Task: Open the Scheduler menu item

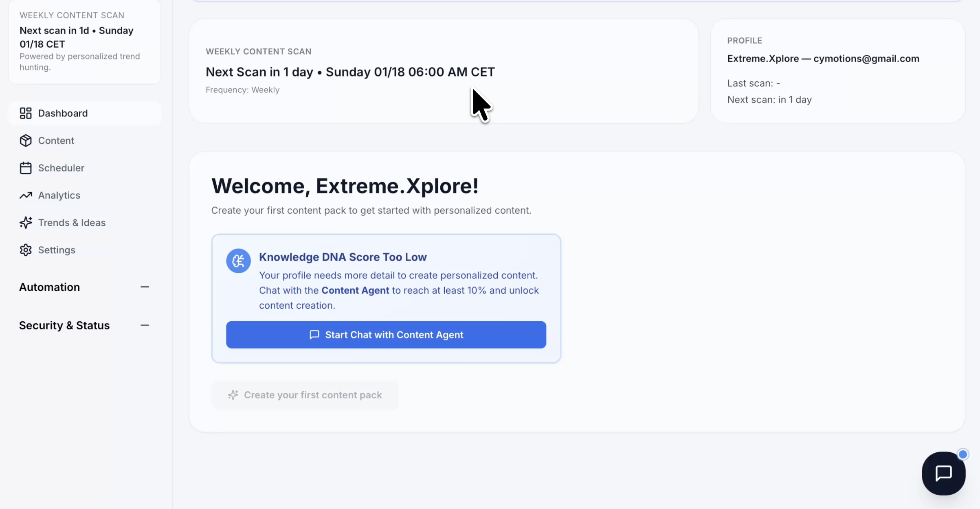Action: pyautogui.click(x=61, y=168)
